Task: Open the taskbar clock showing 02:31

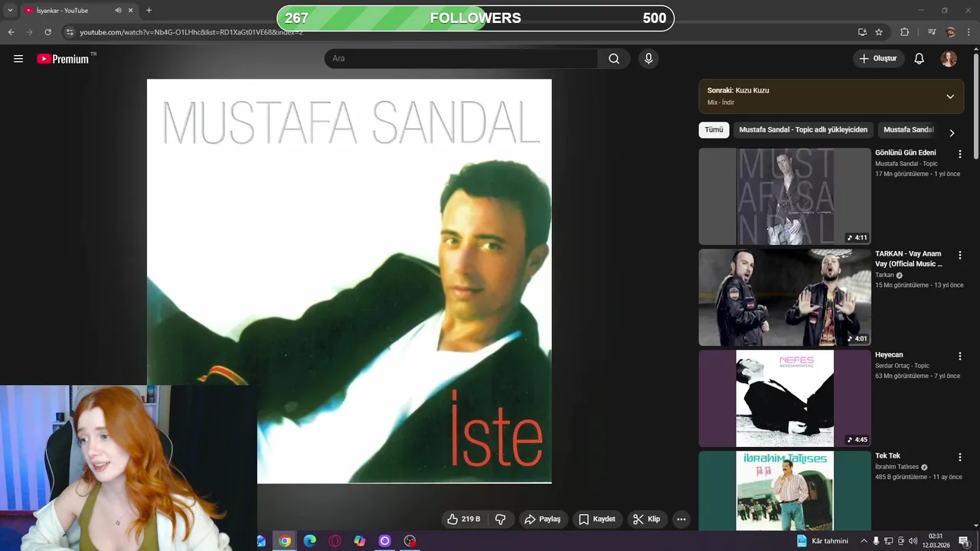Action: 936,541
